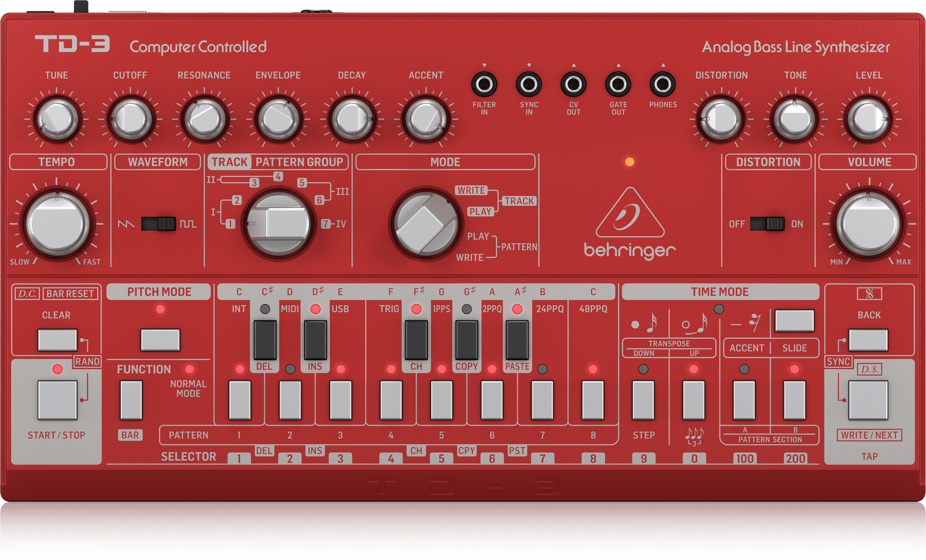
Task: Click the LEVEL knob
Action: point(869,119)
